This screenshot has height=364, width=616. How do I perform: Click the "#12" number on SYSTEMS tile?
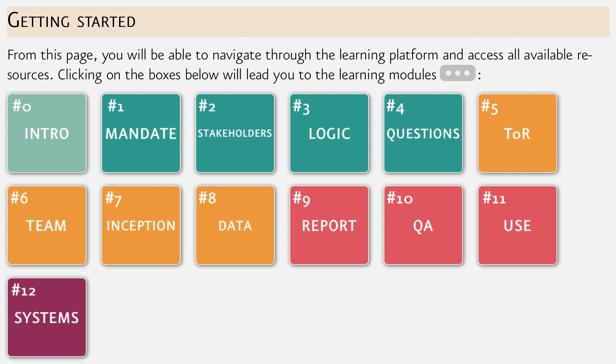coord(24,290)
